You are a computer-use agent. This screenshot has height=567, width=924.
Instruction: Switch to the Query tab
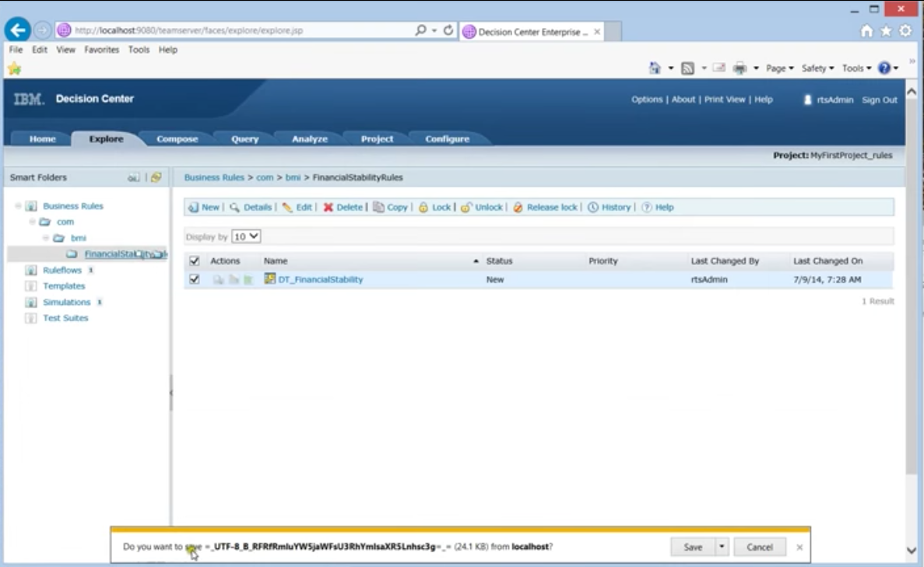click(x=244, y=139)
